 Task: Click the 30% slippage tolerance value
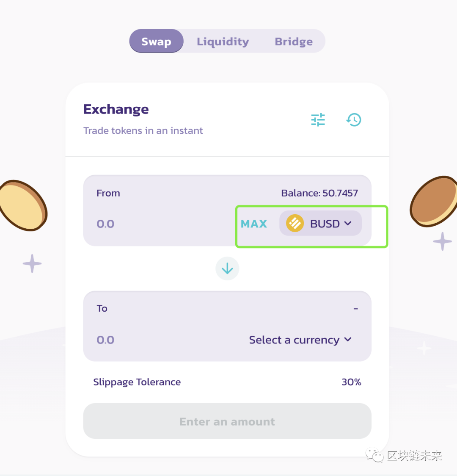click(351, 382)
